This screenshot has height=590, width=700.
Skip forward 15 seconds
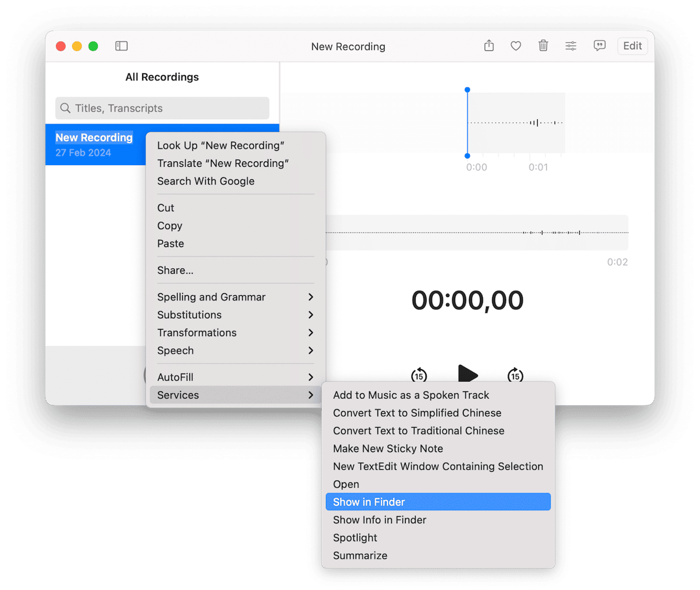515,376
